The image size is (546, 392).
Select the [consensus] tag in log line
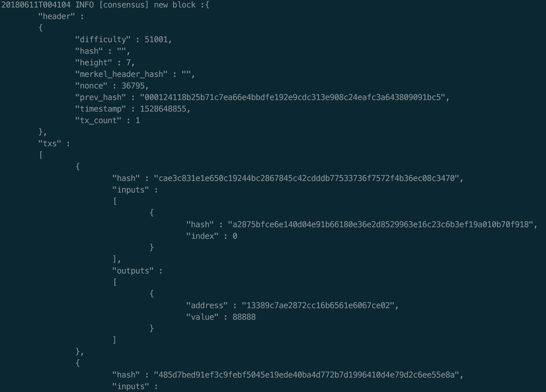124,5
